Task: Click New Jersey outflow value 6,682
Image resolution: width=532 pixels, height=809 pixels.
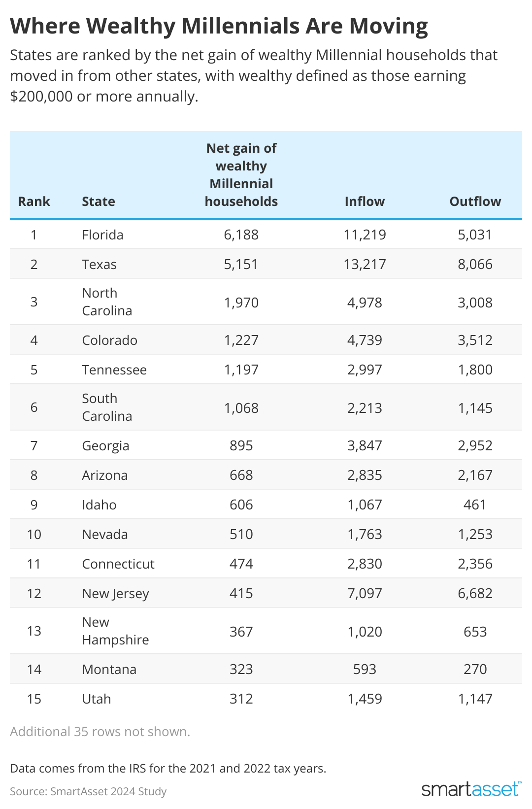Action: coord(475,593)
